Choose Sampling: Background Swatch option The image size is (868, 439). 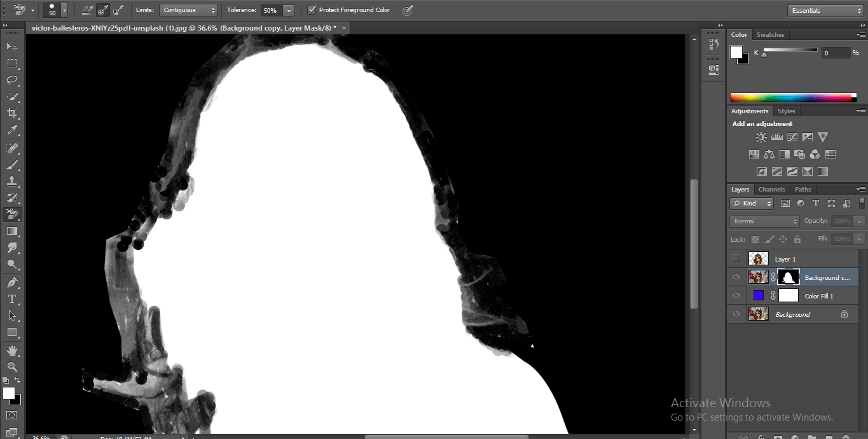pyautogui.click(x=118, y=10)
